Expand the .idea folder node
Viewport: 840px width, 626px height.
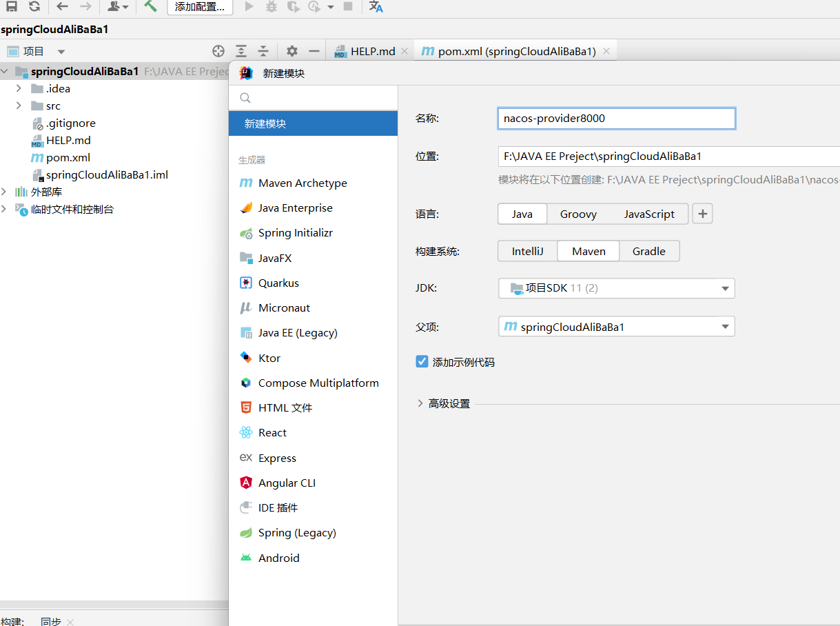coord(19,88)
